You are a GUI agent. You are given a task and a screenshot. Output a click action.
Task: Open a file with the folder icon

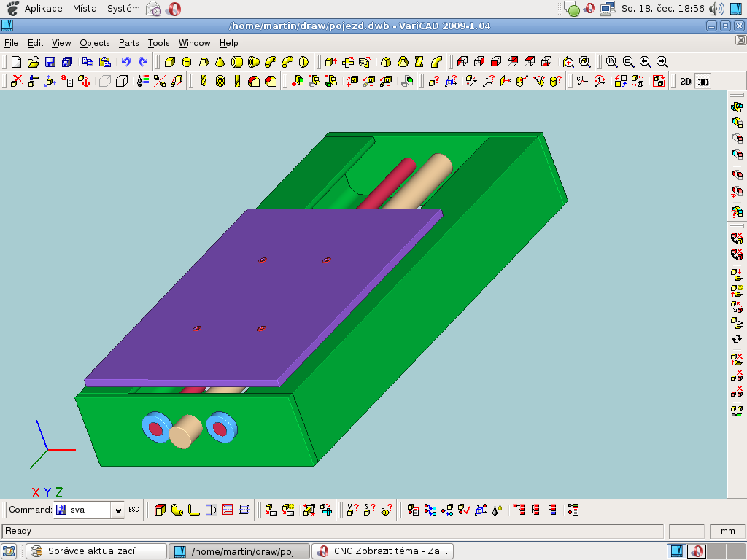pos(34,62)
